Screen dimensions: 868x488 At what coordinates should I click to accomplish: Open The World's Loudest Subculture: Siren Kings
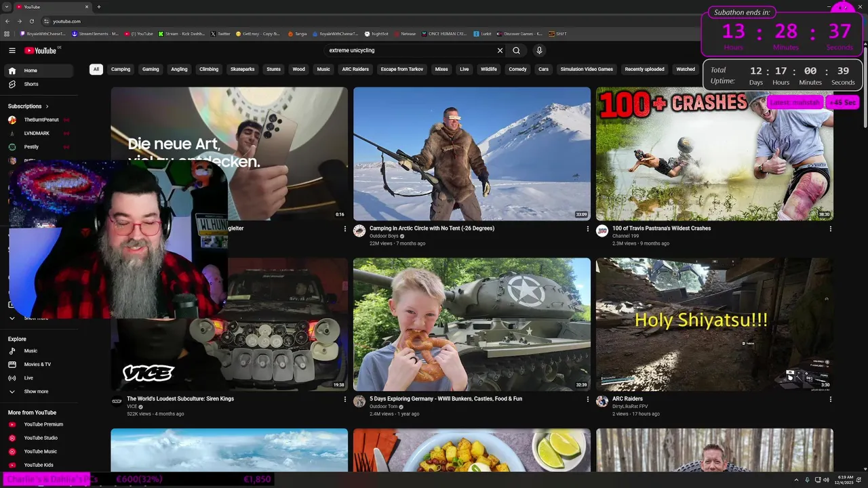(180, 399)
